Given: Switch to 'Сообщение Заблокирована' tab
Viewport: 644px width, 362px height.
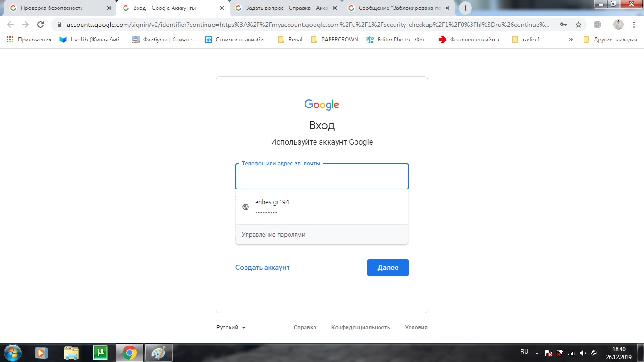Looking at the screenshot, I should (397, 8).
